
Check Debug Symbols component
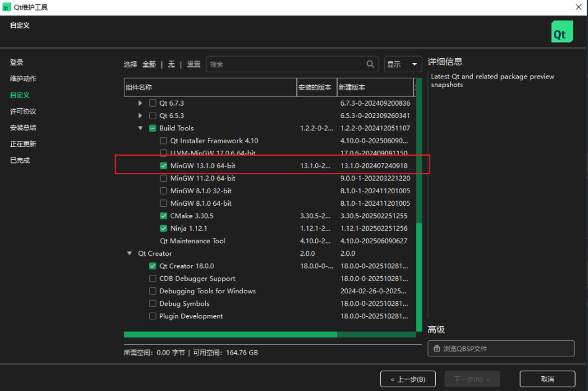click(153, 303)
